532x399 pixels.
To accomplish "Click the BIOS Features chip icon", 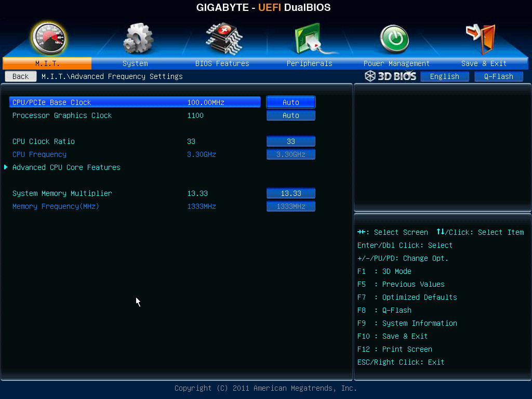I will [x=224, y=38].
